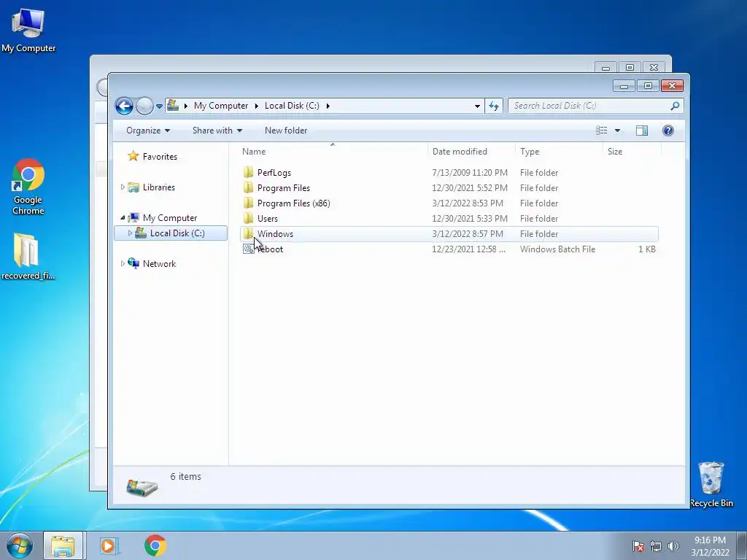Open the Windows Start menu orb

(19, 545)
